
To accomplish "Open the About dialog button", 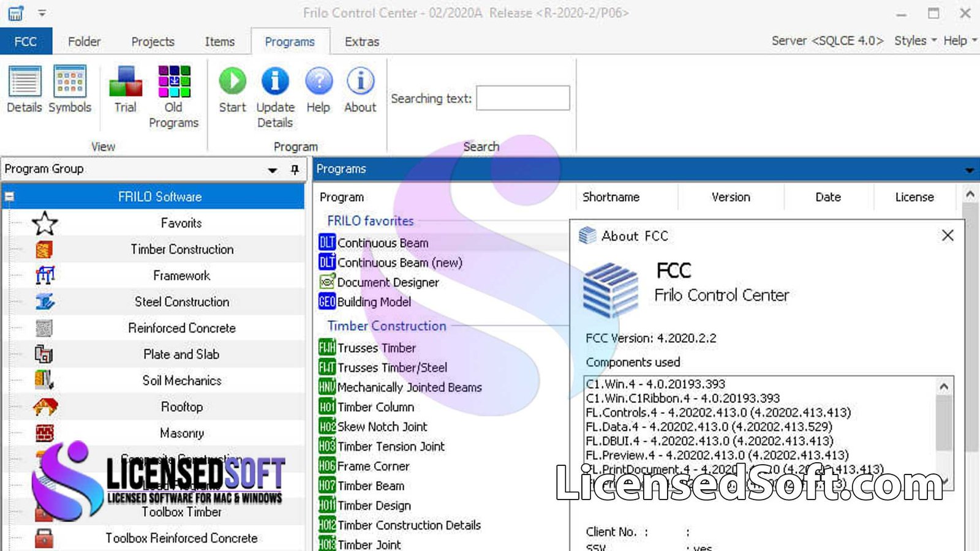I will click(x=360, y=89).
